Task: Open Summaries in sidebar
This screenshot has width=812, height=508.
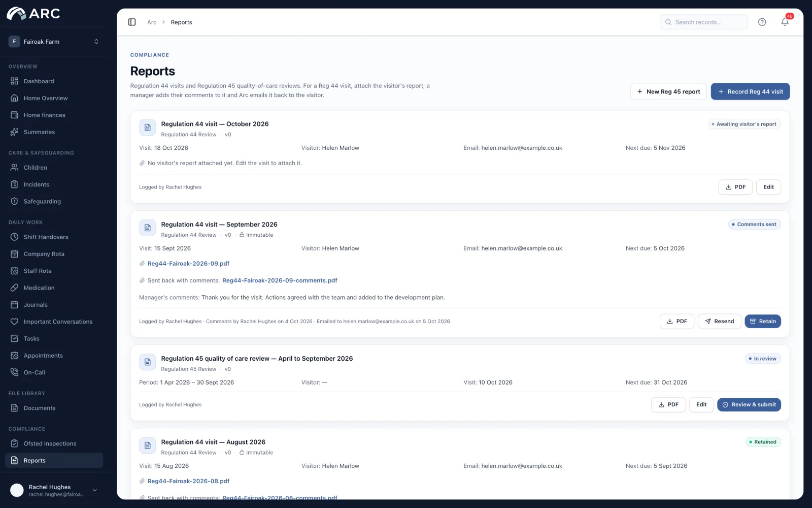Action: (x=54, y=132)
